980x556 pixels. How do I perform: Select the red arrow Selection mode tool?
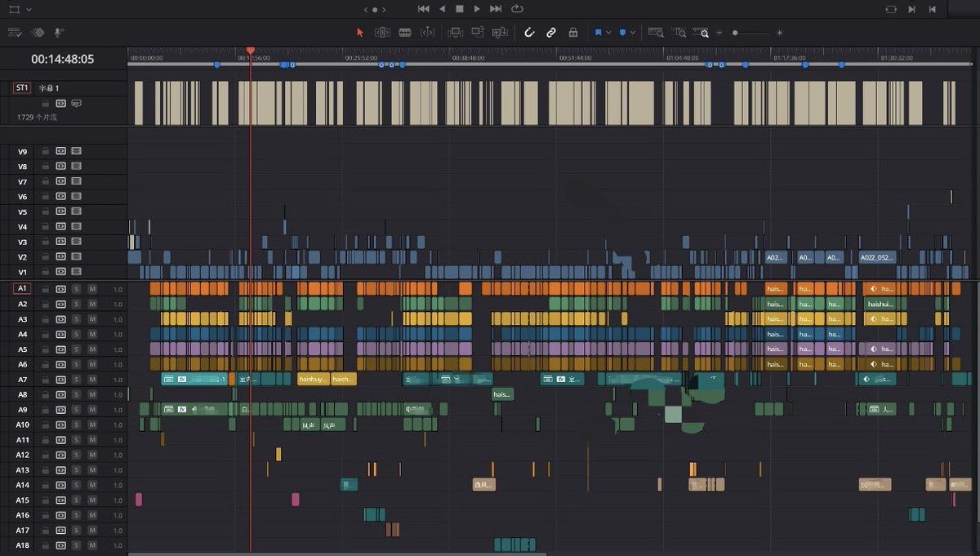coord(360,33)
